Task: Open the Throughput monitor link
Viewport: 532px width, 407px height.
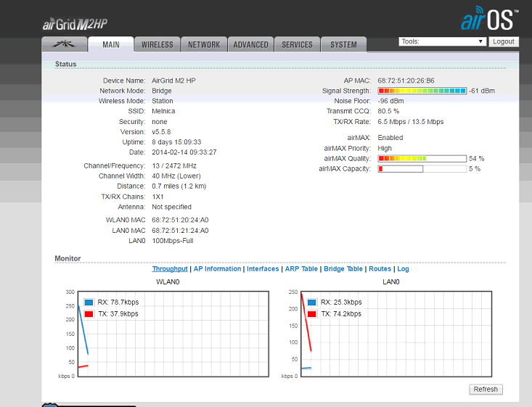Action: click(x=170, y=268)
